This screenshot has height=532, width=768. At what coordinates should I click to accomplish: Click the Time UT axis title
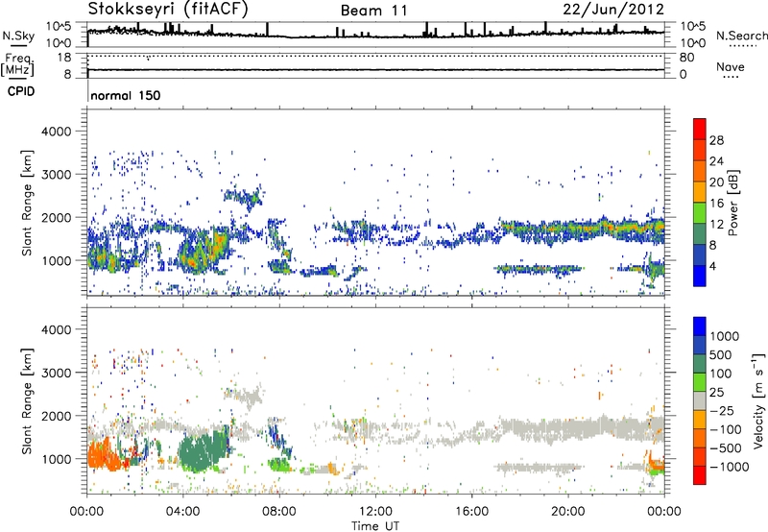click(x=375, y=526)
